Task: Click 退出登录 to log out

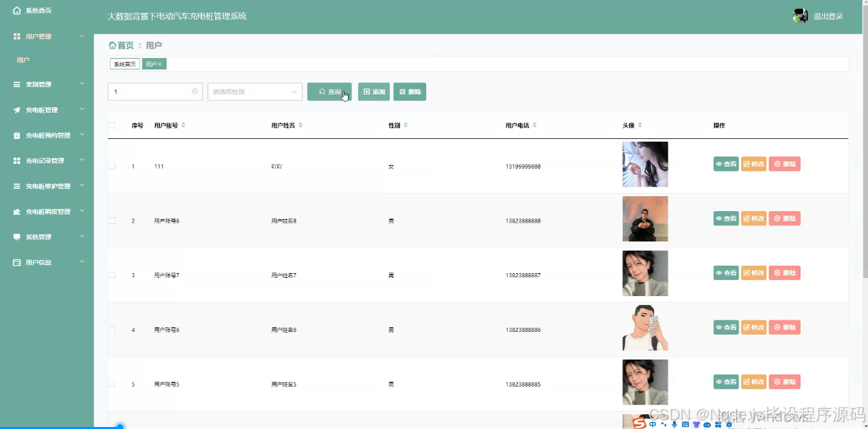Action: click(828, 16)
